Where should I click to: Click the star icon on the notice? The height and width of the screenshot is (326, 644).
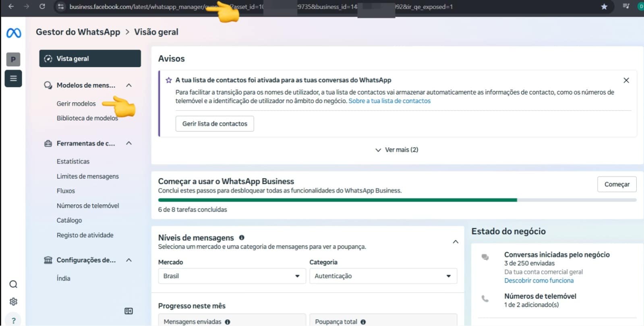(x=169, y=80)
